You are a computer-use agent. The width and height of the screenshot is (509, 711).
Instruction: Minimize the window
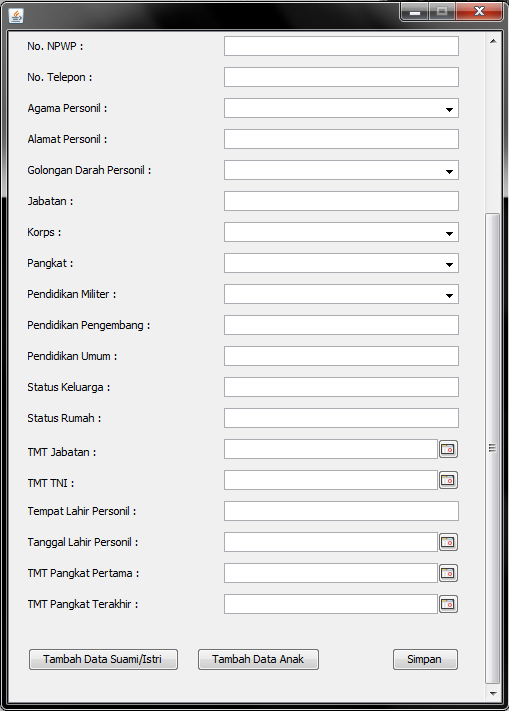[x=415, y=12]
